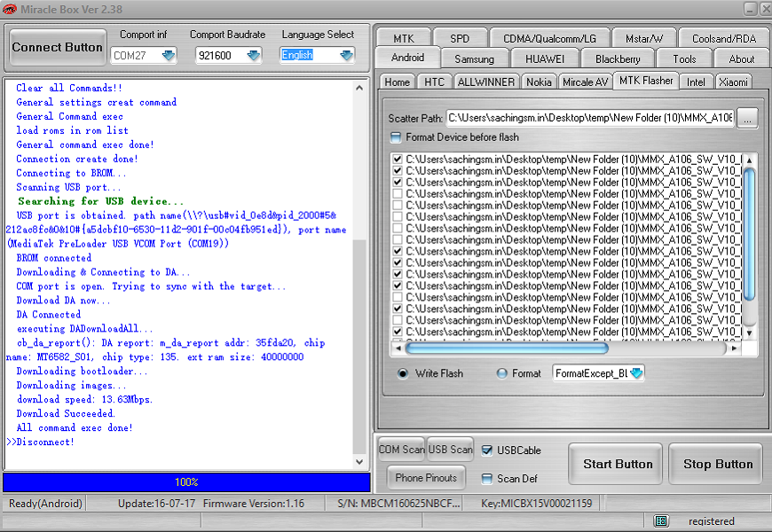772x532 pixels.
Task: Click 'Searching for USB device...' log line
Action: point(100,201)
